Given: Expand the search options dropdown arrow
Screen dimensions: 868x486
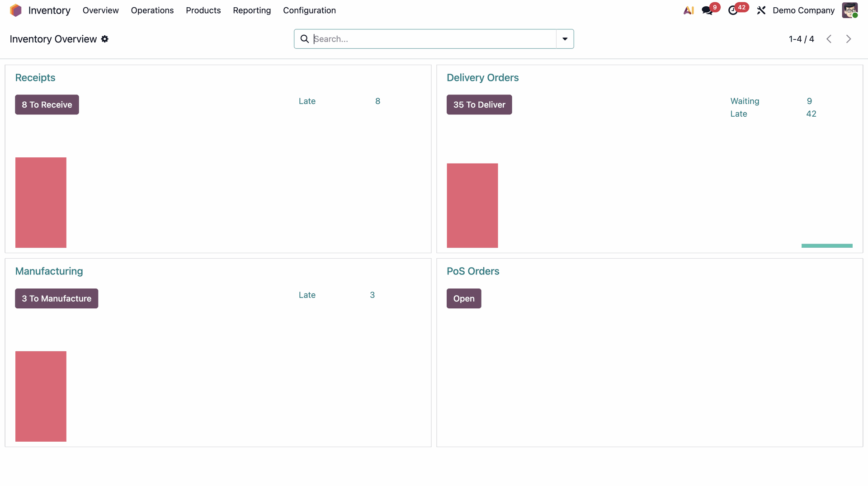Looking at the screenshot, I should [x=565, y=39].
